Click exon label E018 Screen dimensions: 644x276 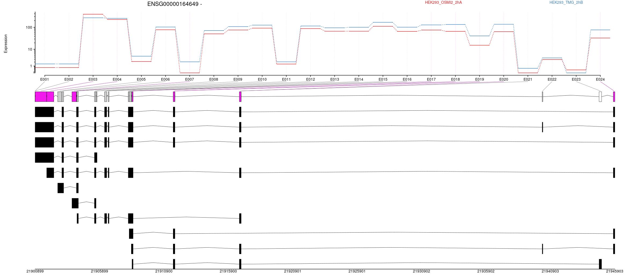pos(455,79)
